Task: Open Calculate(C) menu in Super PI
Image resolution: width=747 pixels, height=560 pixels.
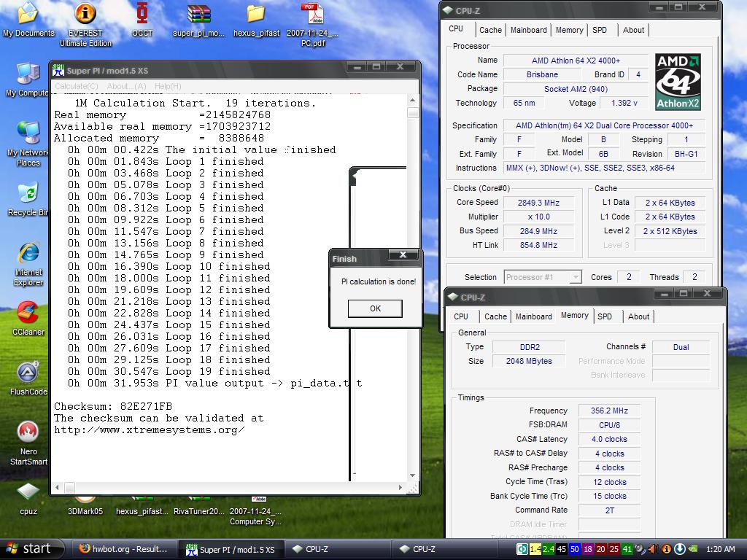Action: 76,86
